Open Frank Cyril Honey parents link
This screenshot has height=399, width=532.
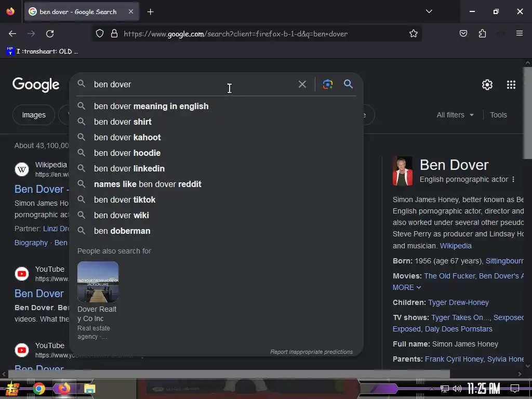[x=454, y=359]
